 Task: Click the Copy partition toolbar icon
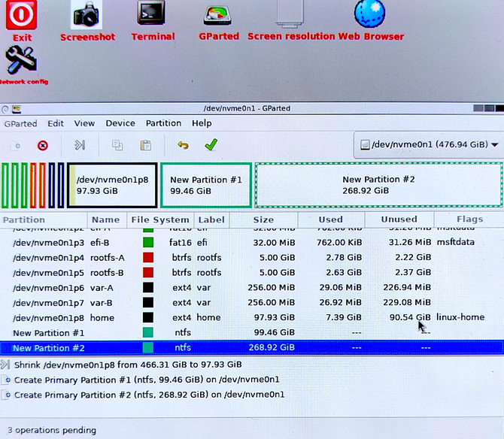point(117,145)
